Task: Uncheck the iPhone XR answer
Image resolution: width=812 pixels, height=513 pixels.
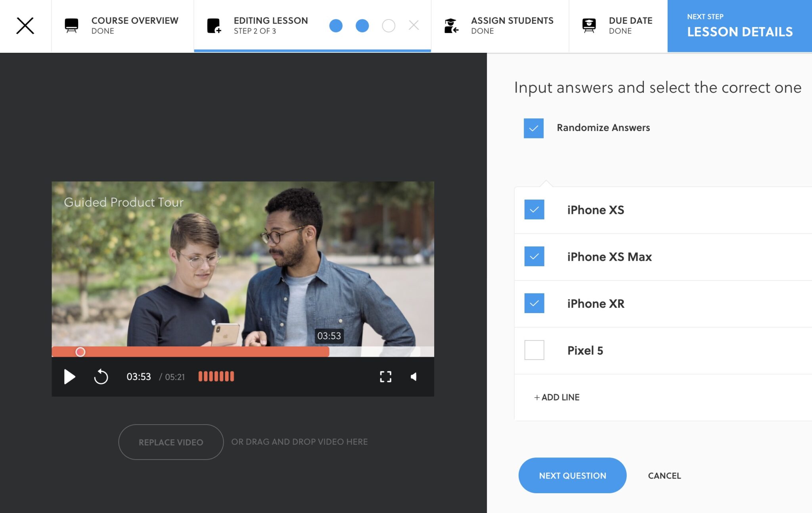Action: click(x=534, y=303)
